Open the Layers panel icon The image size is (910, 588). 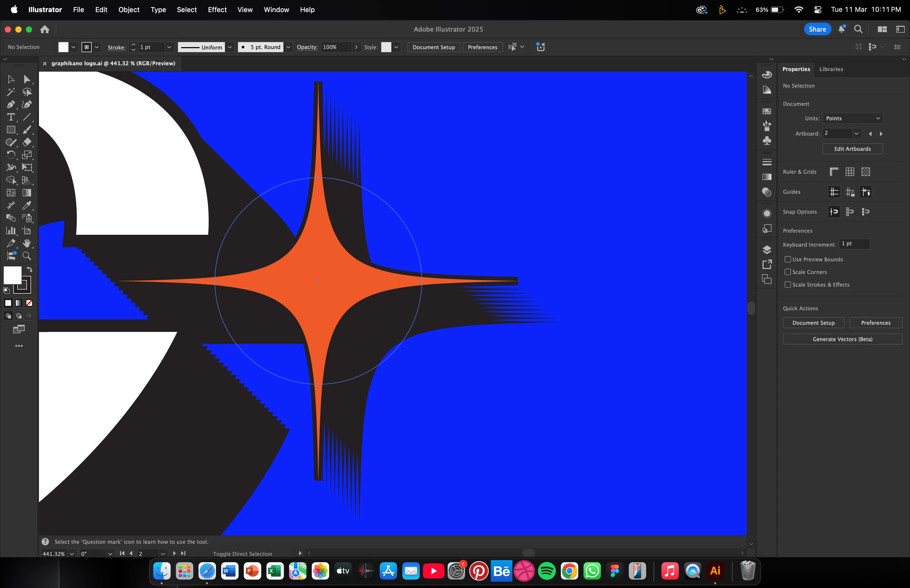pos(767,250)
